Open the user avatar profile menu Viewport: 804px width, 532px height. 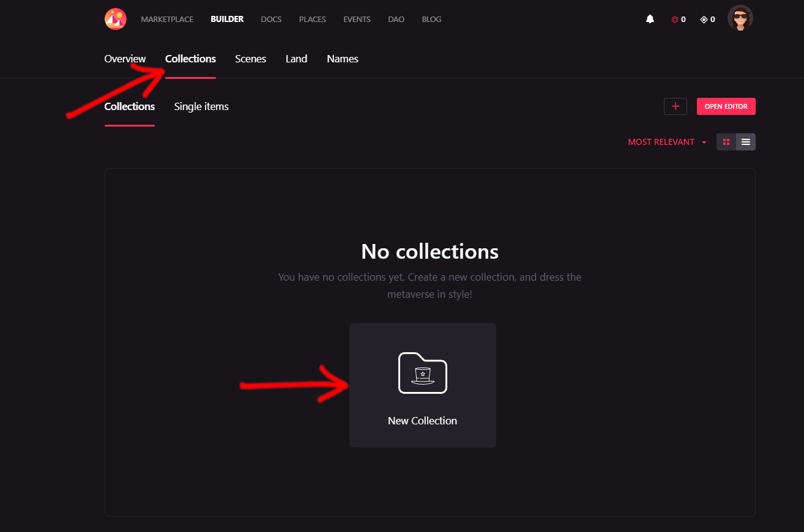[740, 18]
